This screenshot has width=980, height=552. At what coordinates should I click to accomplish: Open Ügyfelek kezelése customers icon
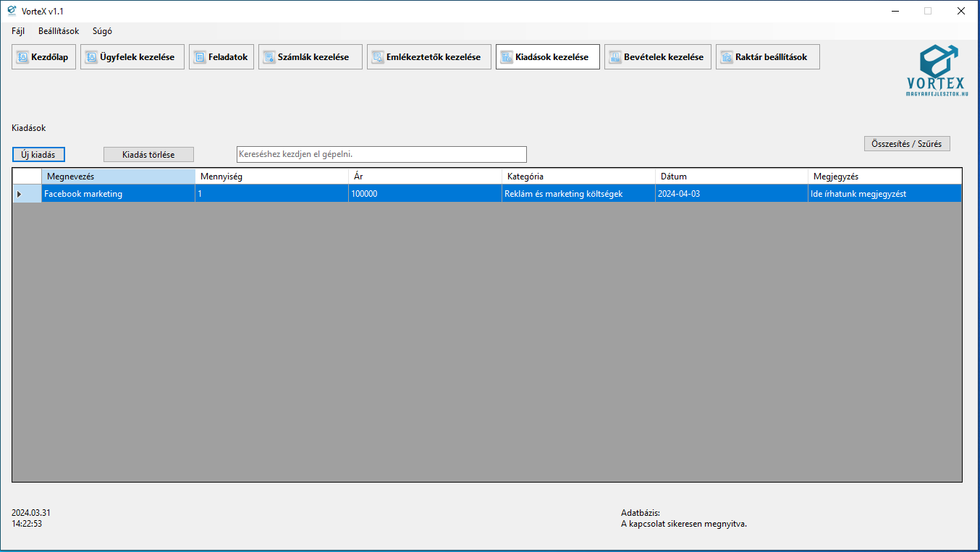pos(91,57)
